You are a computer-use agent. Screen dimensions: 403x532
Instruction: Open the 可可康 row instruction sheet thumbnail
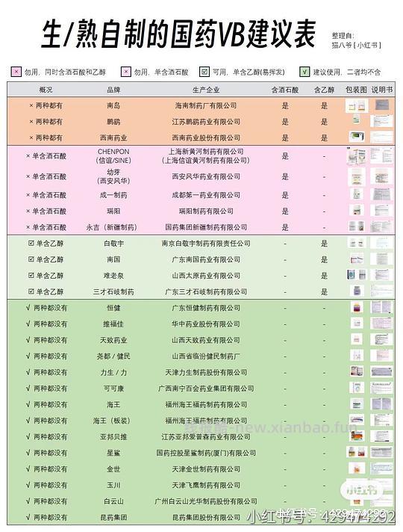point(382,388)
